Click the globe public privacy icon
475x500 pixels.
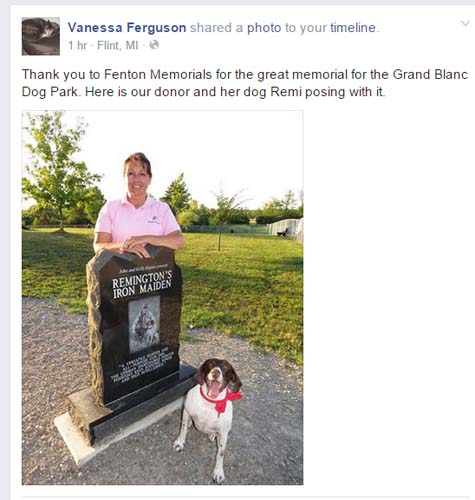click(x=154, y=45)
